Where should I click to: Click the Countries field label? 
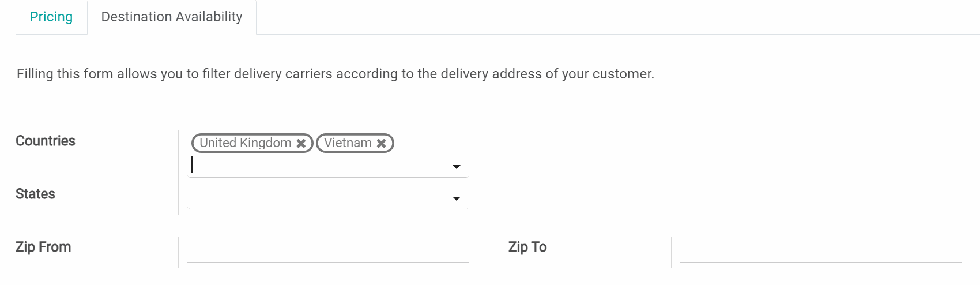tap(46, 141)
